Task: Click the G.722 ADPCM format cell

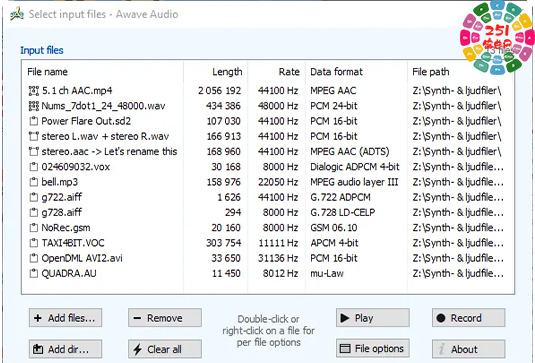Action: coord(340,197)
